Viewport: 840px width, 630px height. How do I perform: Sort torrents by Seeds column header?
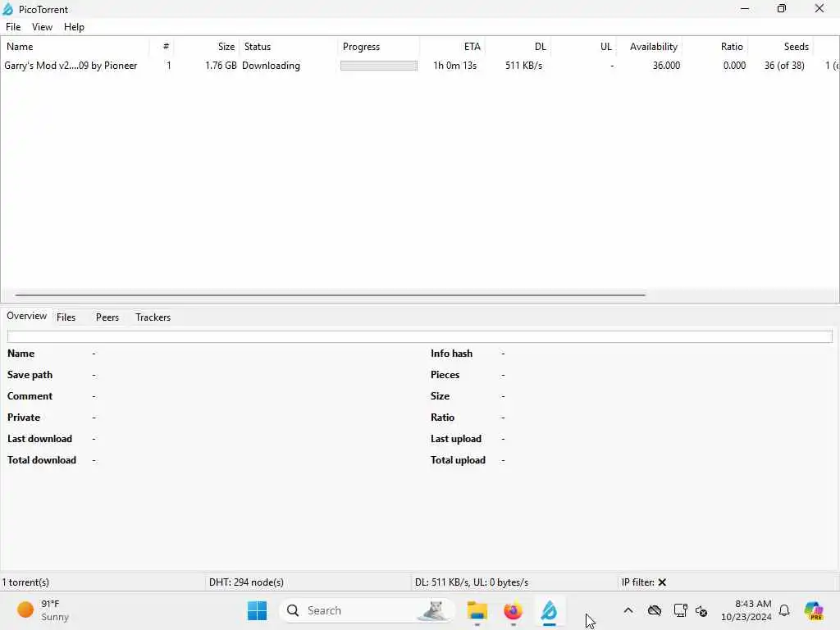point(781,47)
